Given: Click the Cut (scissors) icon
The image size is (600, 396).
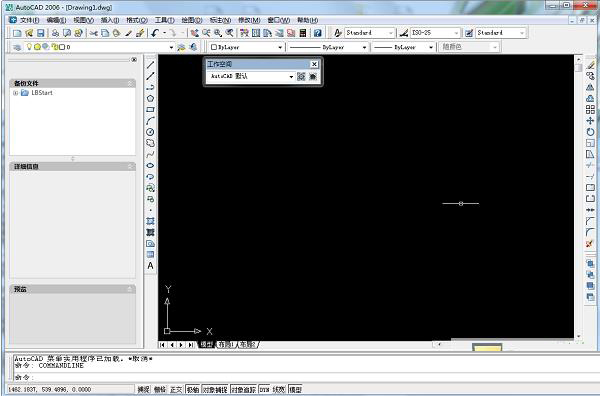Looking at the screenshot, I should click(93, 33).
